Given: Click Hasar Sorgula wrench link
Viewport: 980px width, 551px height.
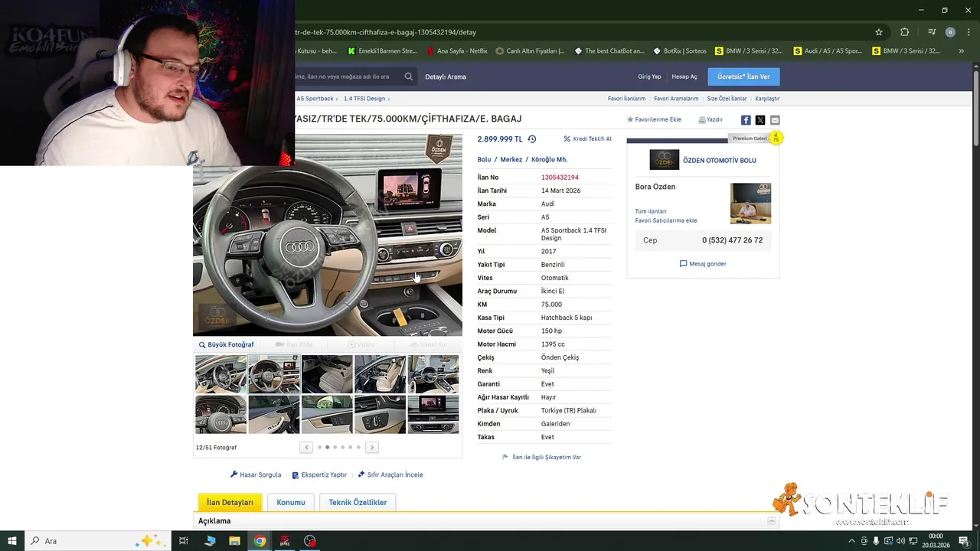Looking at the screenshot, I should (x=256, y=474).
